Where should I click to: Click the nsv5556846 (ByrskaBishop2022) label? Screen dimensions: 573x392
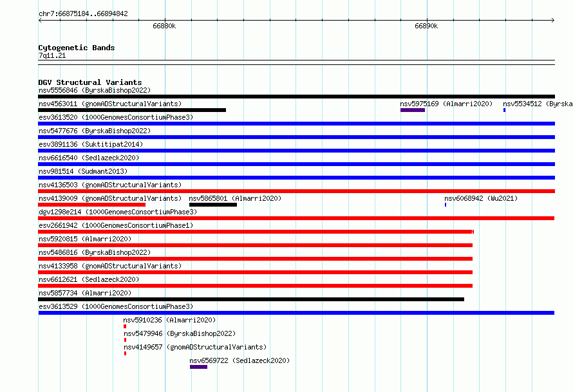(95, 90)
